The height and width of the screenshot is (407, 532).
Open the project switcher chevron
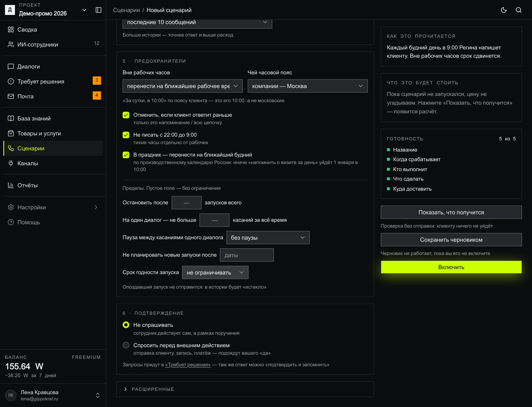84,10
